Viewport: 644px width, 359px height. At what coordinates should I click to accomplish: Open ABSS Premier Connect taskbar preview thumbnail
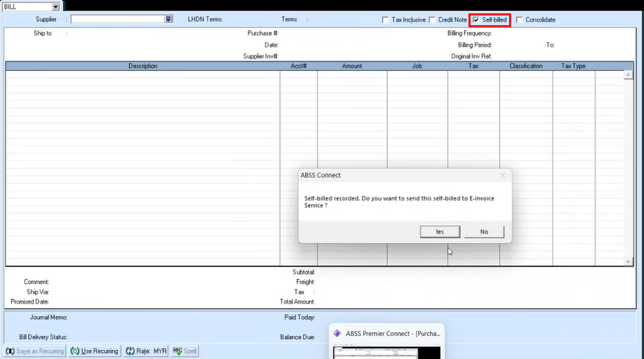click(387, 352)
